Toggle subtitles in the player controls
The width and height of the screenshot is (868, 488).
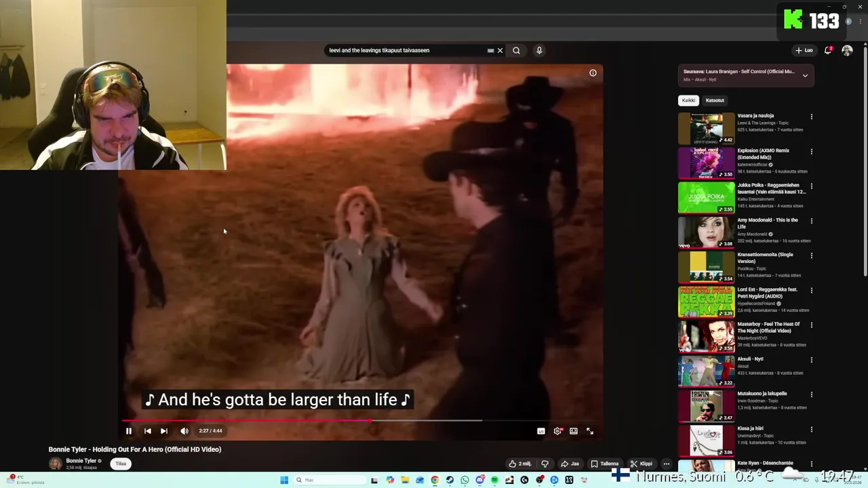point(541,431)
